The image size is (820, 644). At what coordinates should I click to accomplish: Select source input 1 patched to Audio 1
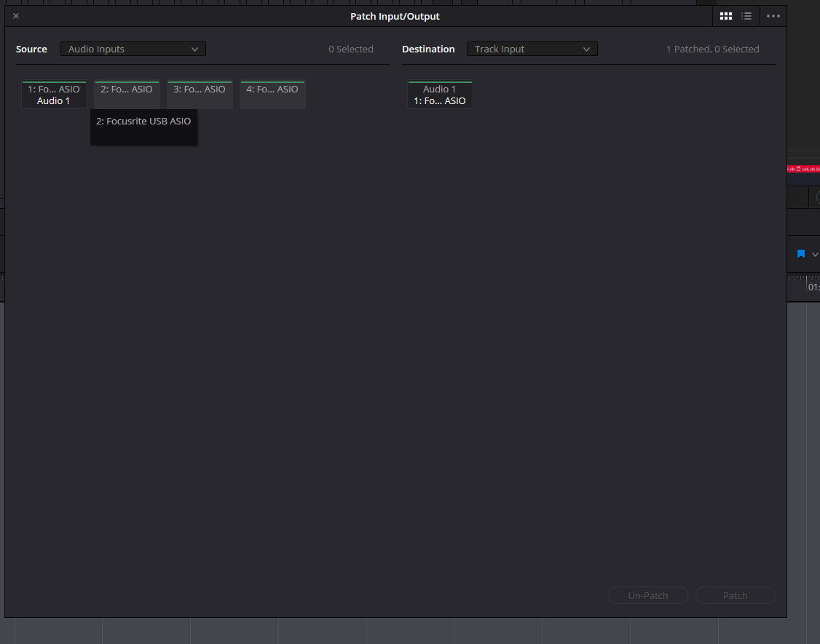[54, 95]
